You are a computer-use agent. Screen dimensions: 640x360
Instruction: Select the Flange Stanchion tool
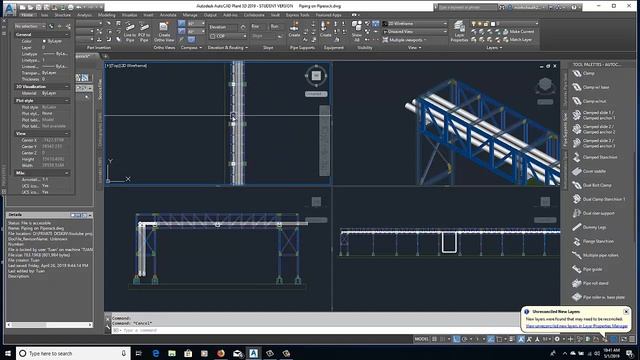pyautogui.click(x=593, y=241)
